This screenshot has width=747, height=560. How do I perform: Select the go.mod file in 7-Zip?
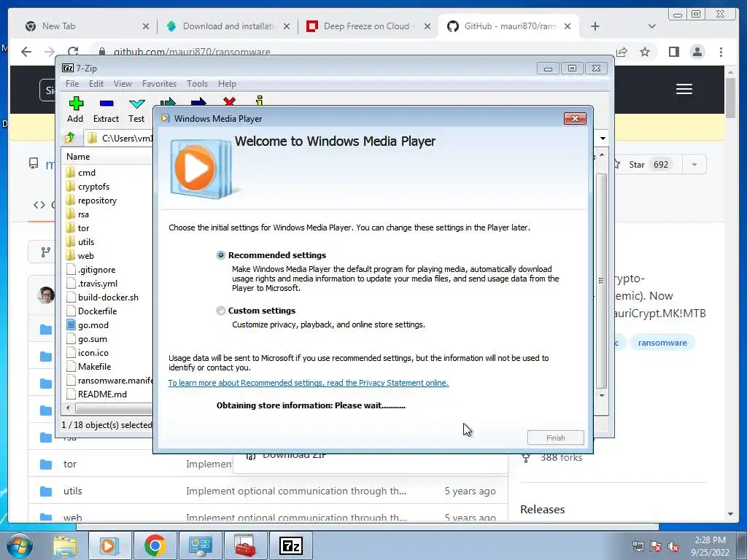93,324
